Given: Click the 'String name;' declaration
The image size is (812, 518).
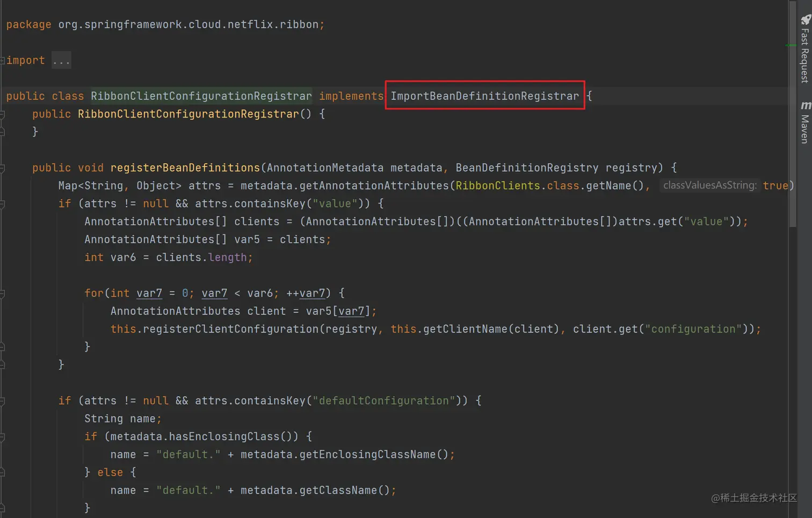Looking at the screenshot, I should [123, 419].
